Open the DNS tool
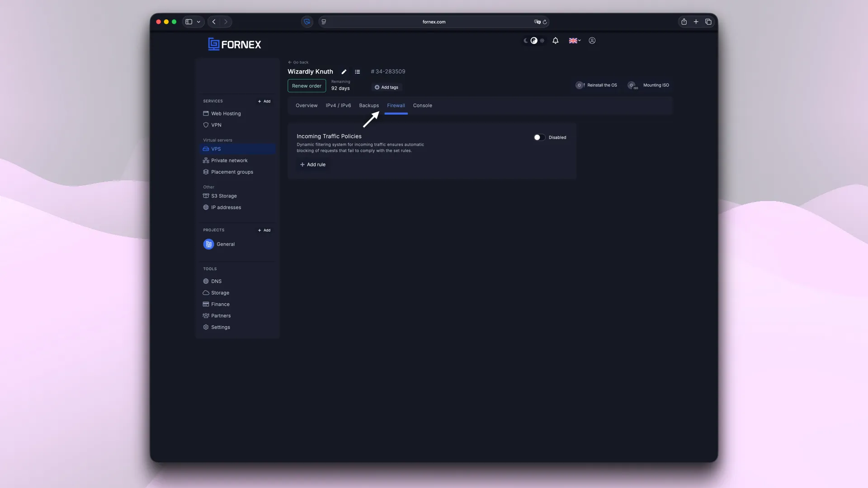This screenshot has height=488, width=868. [x=216, y=281]
